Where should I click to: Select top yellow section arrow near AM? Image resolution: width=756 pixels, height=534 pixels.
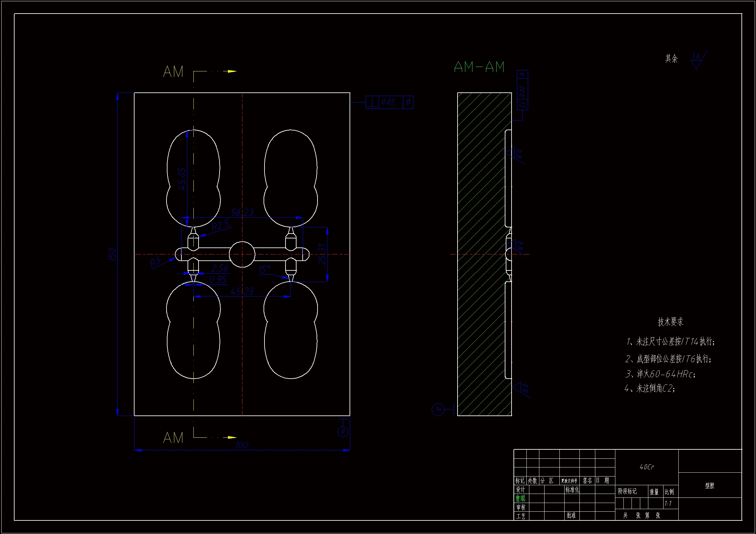point(232,71)
